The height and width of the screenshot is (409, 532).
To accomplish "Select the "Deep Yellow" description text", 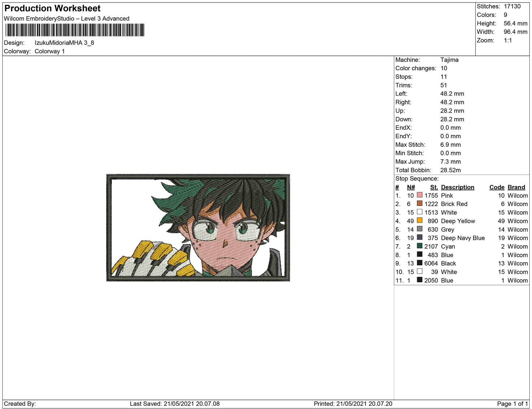I will coord(458,221).
